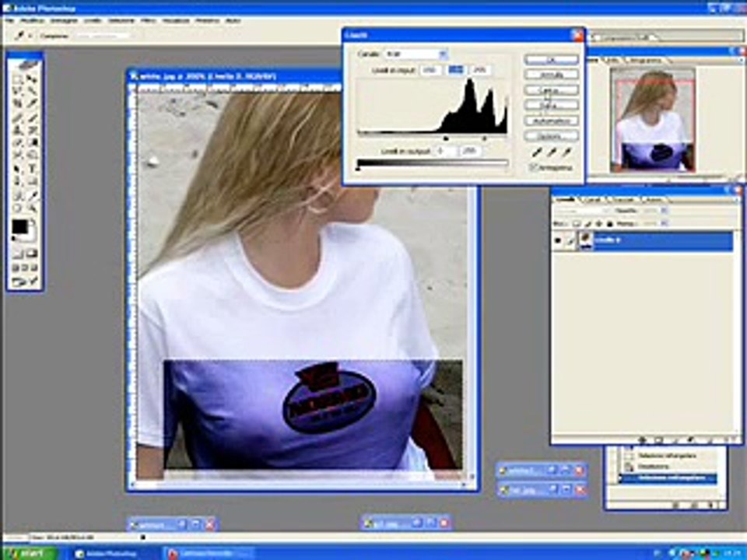Click the black point eyedropper in Levels

coord(537,152)
